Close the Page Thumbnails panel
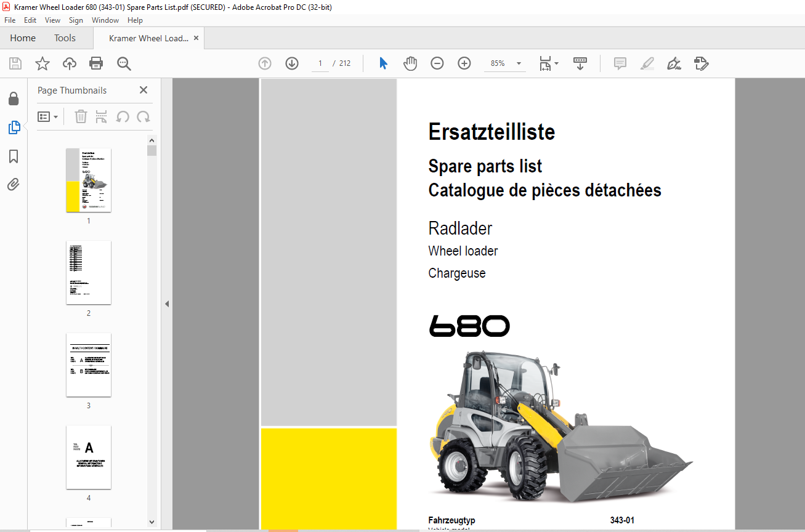 point(144,90)
